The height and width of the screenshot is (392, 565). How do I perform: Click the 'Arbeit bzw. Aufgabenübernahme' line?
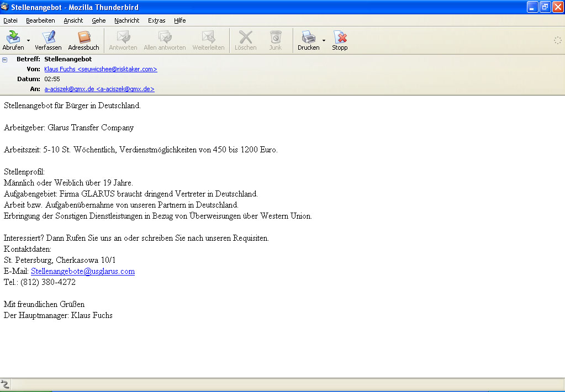coord(121,205)
